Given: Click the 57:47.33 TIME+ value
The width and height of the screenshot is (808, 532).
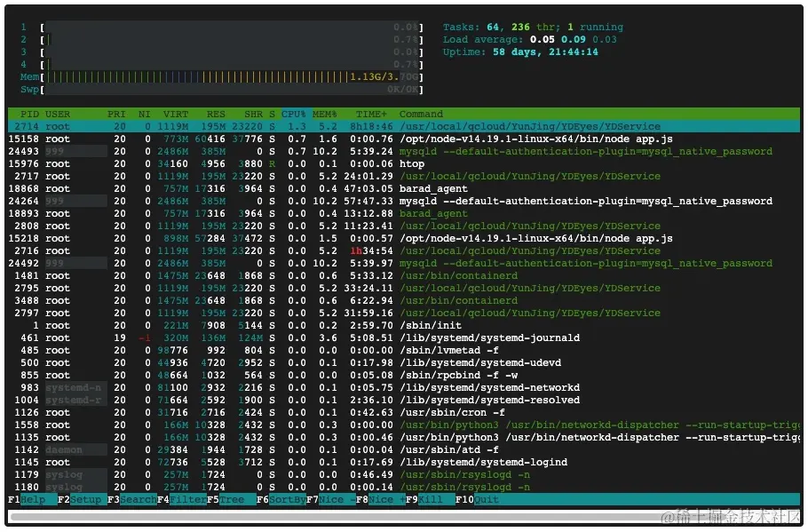Looking at the screenshot, I should pos(368,201).
